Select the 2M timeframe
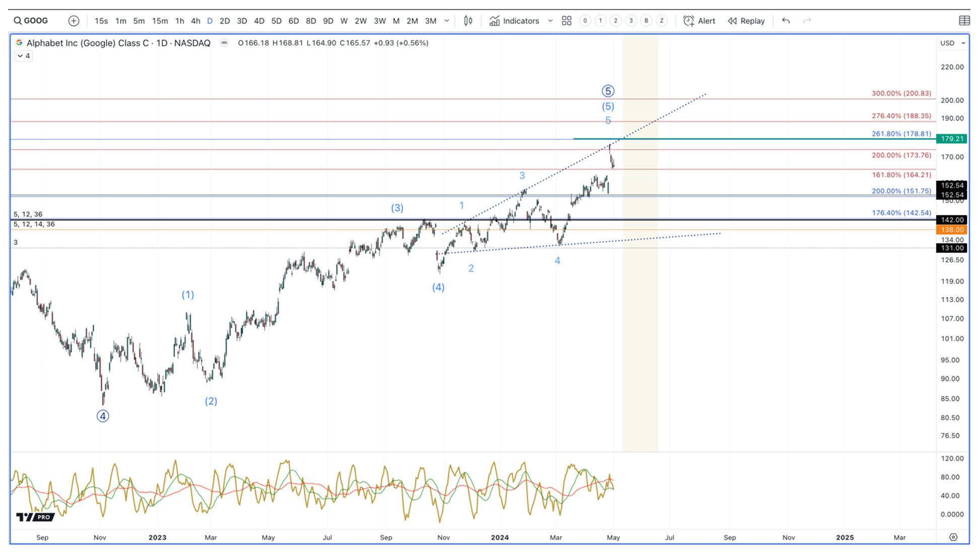 412,21
